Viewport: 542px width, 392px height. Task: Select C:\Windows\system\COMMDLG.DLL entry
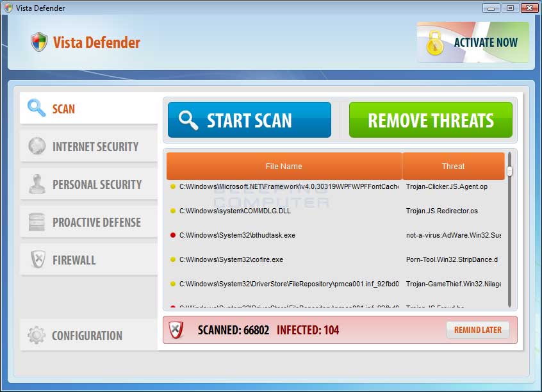tap(235, 211)
